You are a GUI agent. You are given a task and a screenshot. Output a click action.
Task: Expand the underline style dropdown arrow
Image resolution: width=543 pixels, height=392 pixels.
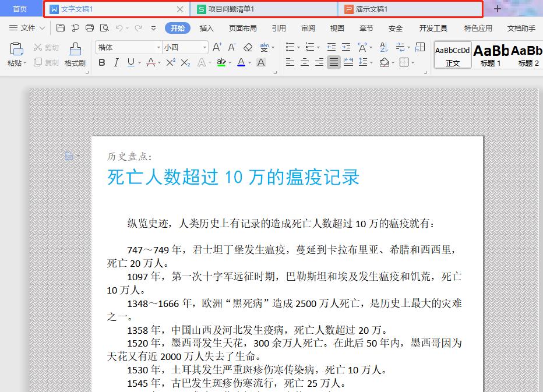click(140, 62)
